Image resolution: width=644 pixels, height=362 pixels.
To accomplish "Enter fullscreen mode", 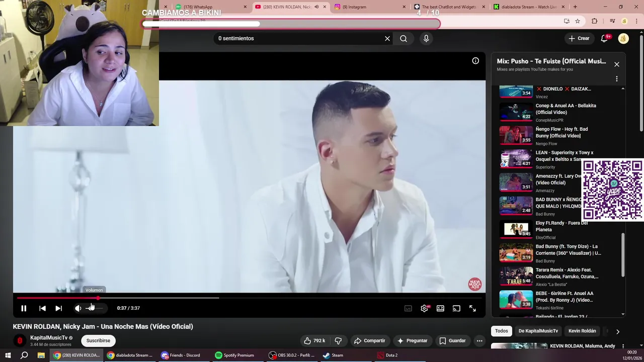I will (472, 308).
